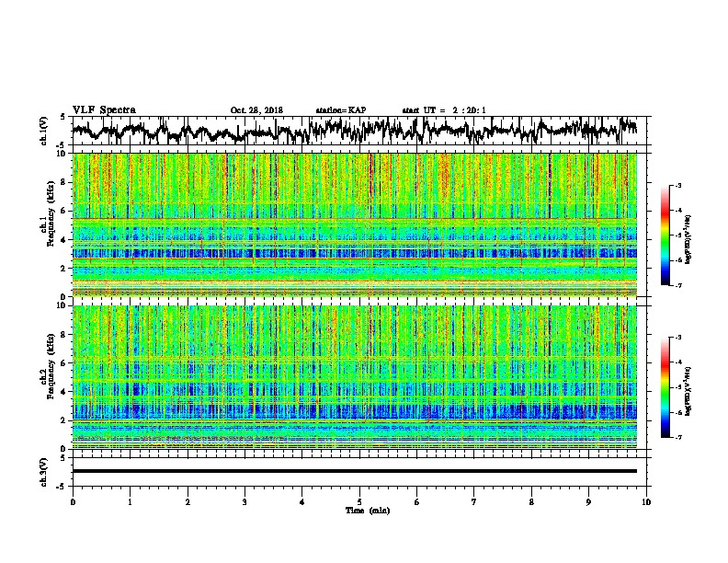Click the "VLF Spectra" plot title
The image size is (728, 563).
104,109
